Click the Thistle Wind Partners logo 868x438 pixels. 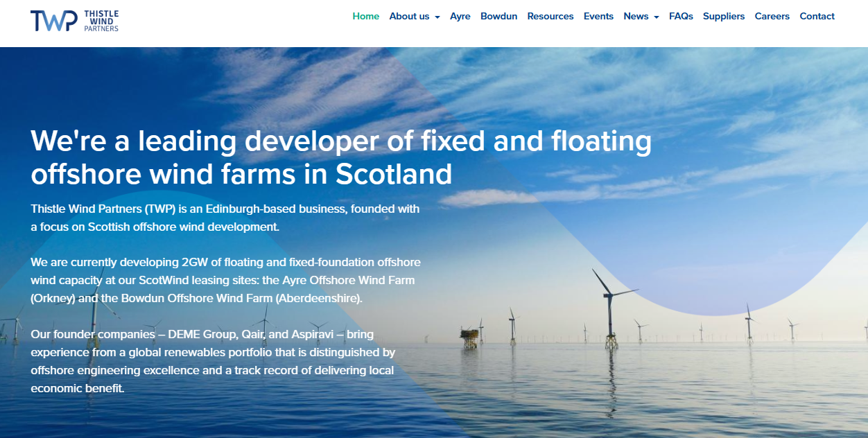(74, 21)
